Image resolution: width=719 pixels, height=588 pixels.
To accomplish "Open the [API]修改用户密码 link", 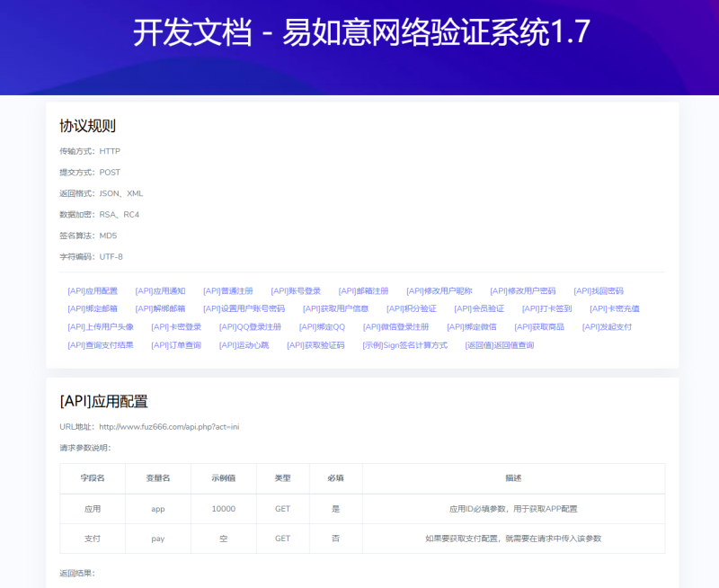I will pyautogui.click(x=522, y=290).
